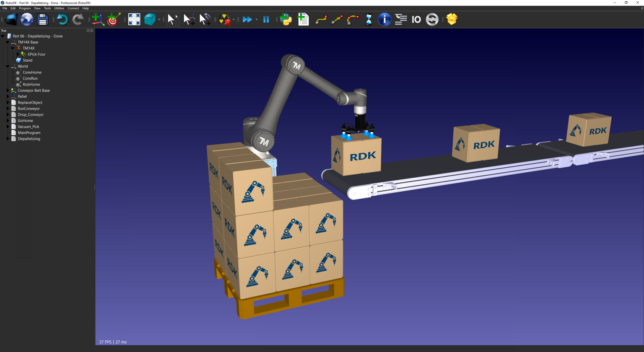Pause the running simulation
Image resolution: width=644 pixels, height=352 pixels.
pyautogui.click(x=266, y=19)
